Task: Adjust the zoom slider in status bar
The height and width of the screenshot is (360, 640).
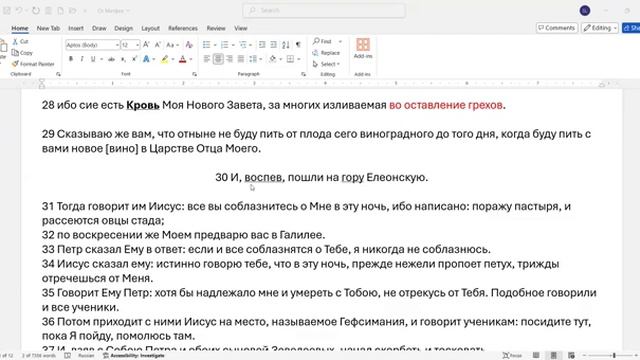Action: point(613,356)
